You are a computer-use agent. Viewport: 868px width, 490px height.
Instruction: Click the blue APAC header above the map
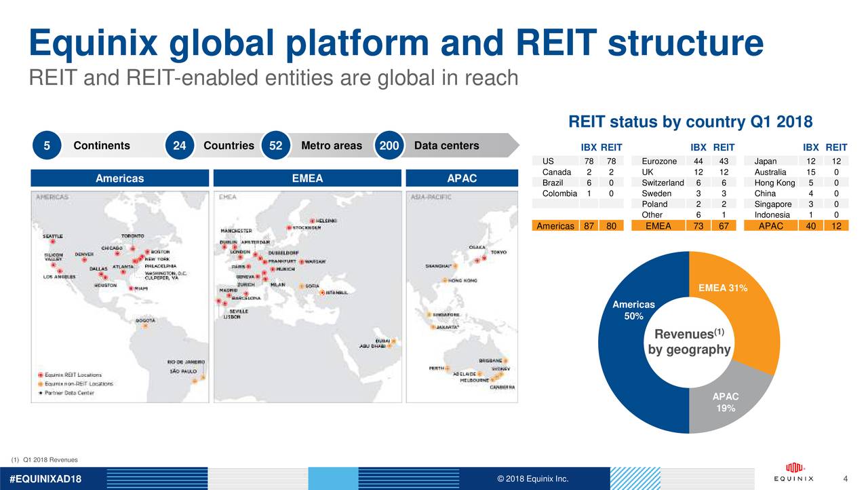click(462, 178)
